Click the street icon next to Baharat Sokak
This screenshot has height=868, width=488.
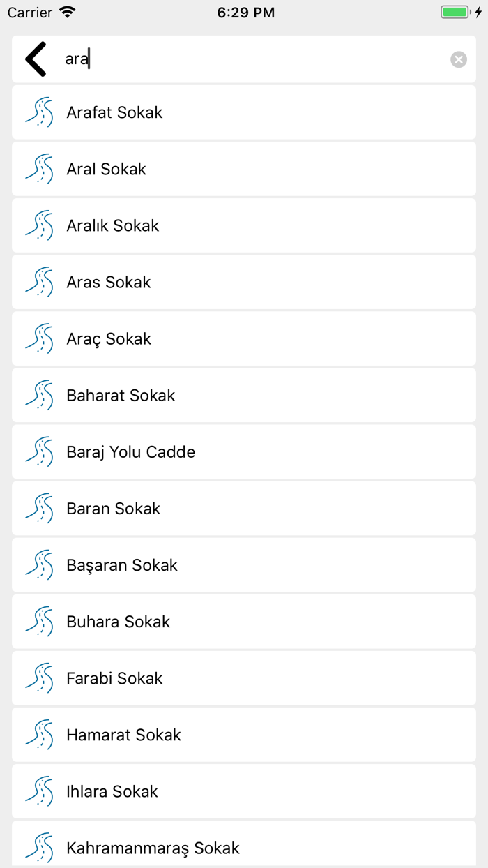pyautogui.click(x=40, y=395)
